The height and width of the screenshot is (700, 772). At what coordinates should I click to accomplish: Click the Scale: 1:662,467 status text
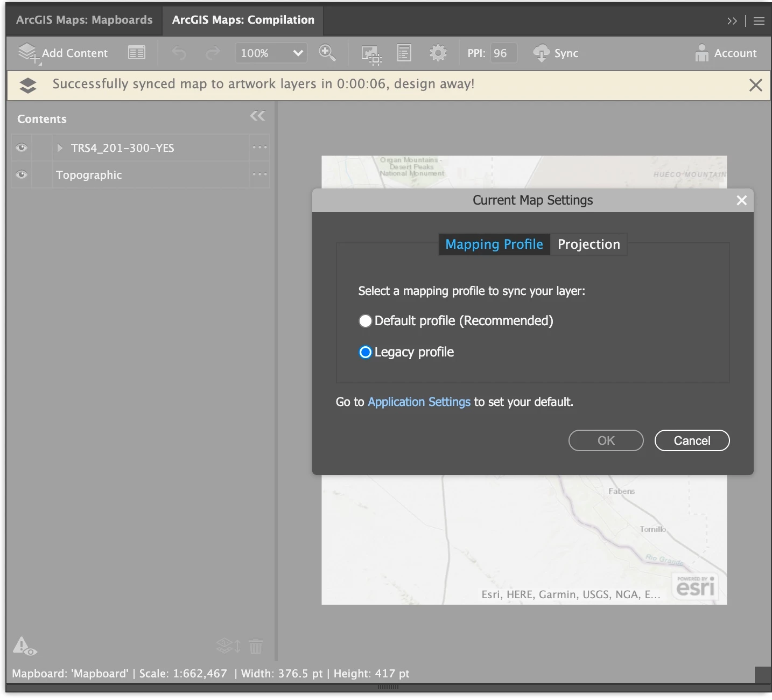point(183,674)
